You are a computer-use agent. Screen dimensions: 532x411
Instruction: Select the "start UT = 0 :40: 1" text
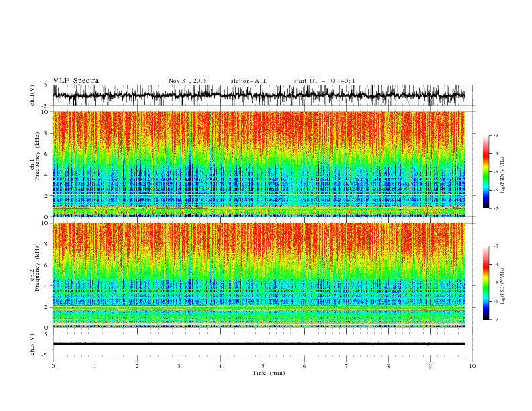pos(324,81)
